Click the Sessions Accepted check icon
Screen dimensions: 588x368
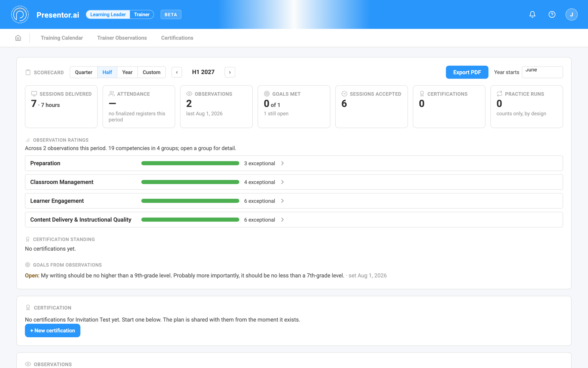pos(344,94)
